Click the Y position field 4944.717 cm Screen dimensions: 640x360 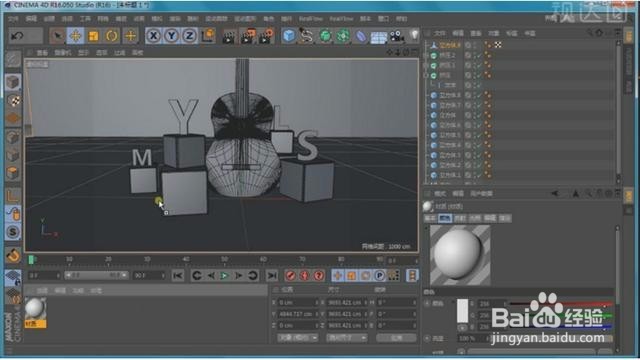pyautogui.click(x=298, y=314)
